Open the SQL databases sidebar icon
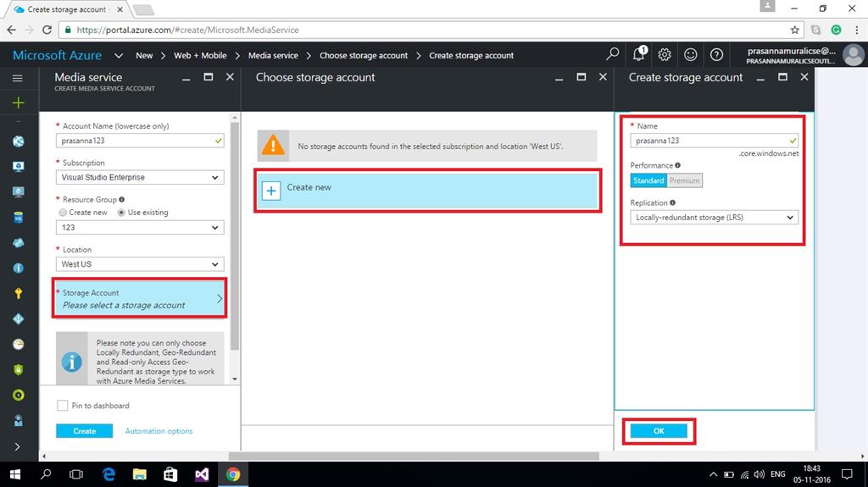Viewport: 868px width, 487px height. [19, 218]
